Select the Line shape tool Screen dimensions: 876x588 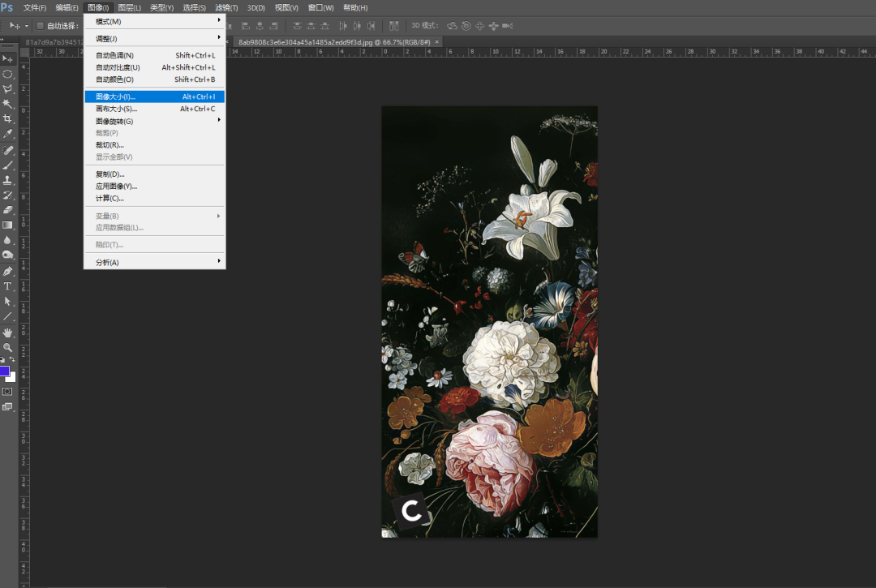[x=7, y=316]
